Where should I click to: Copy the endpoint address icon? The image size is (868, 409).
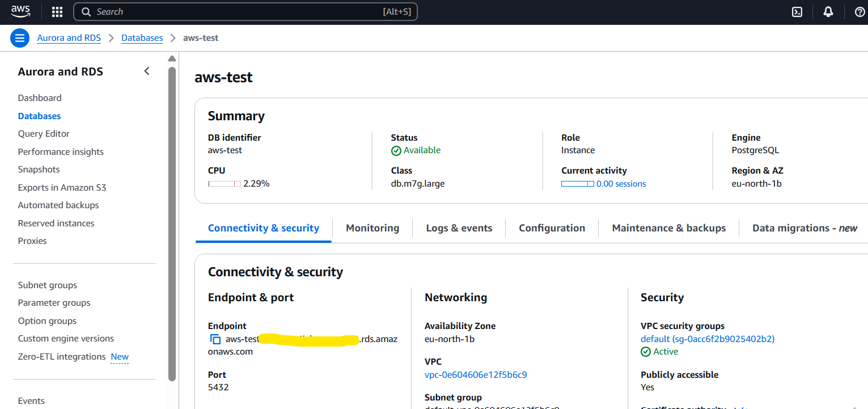215,339
